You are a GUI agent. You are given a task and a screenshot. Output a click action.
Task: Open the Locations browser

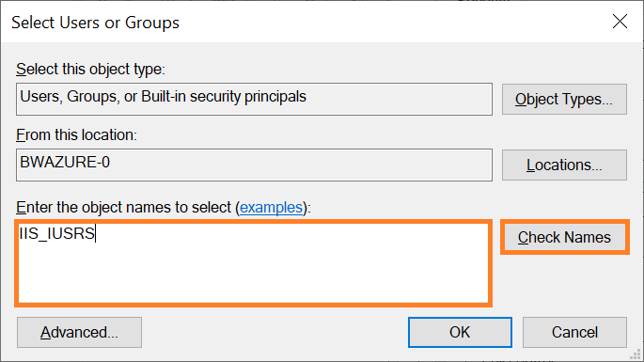pos(564,165)
